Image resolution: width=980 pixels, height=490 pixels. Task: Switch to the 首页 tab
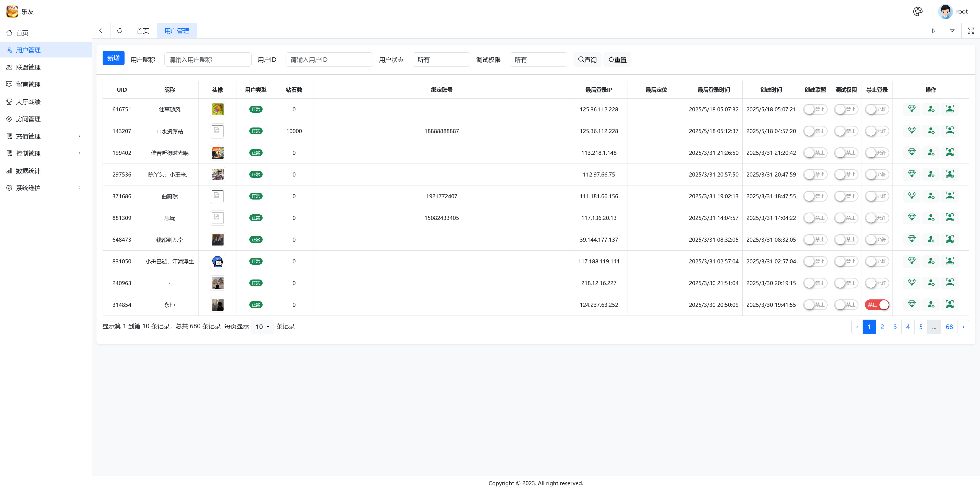(x=143, y=31)
